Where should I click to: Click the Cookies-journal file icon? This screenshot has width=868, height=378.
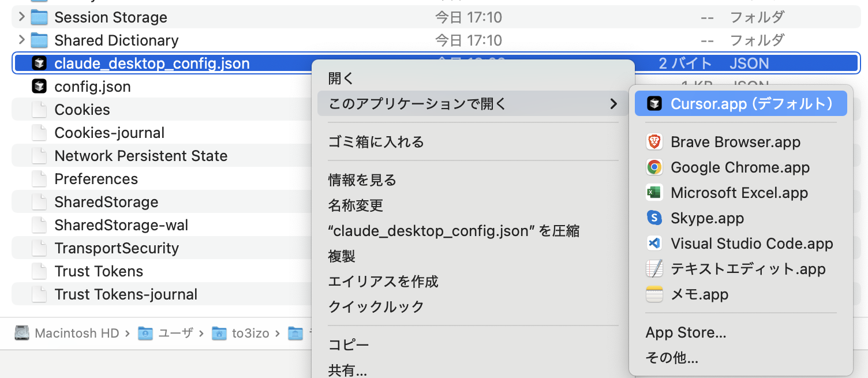click(39, 133)
